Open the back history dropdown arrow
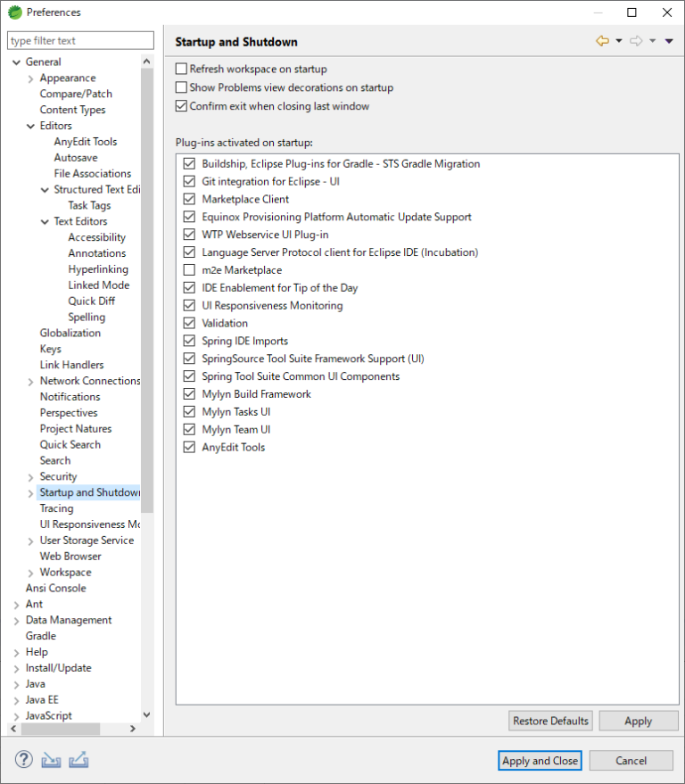The width and height of the screenshot is (685, 784). pyautogui.click(x=619, y=41)
